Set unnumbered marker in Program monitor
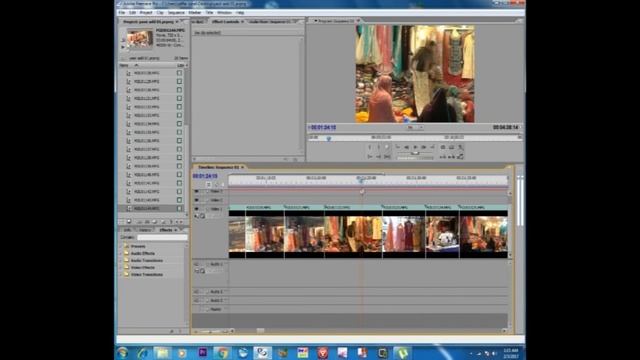This screenshot has width=640, height=360. pyautogui.click(x=387, y=147)
